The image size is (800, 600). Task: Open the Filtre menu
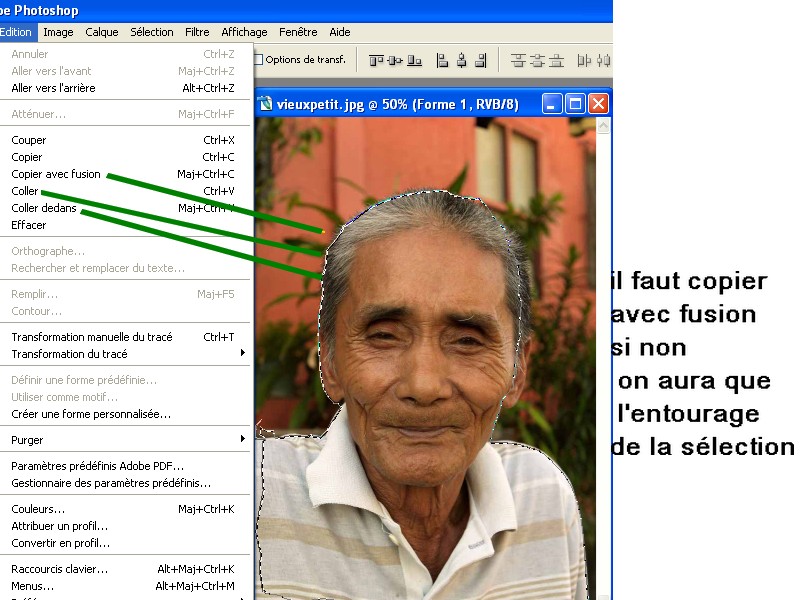point(197,32)
